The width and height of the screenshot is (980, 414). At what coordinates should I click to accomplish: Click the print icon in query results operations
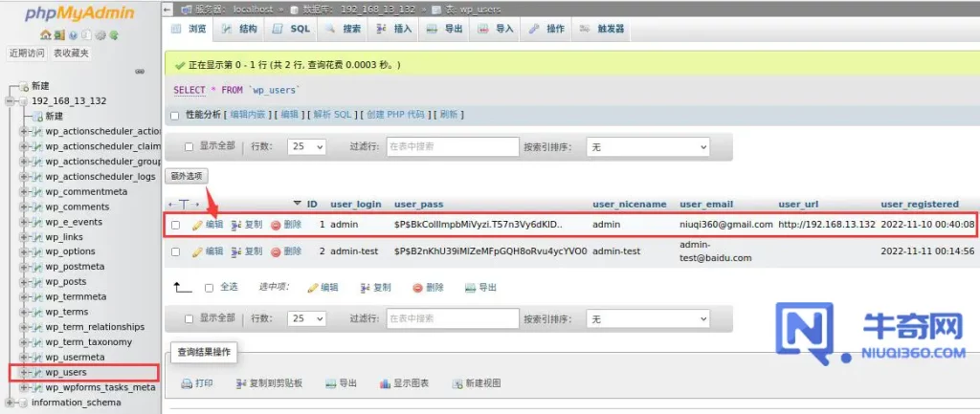187,383
